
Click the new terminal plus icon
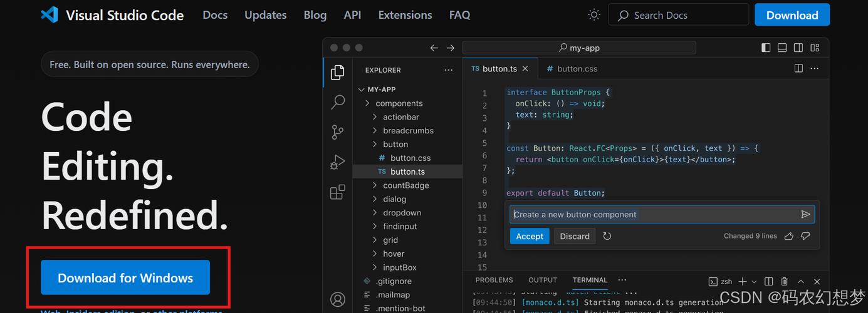click(743, 282)
